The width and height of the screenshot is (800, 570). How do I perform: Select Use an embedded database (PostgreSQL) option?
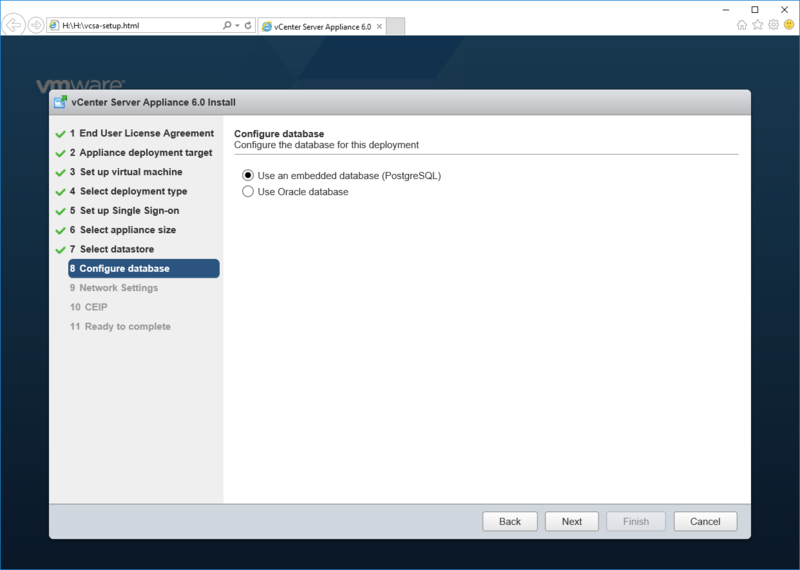click(248, 176)
